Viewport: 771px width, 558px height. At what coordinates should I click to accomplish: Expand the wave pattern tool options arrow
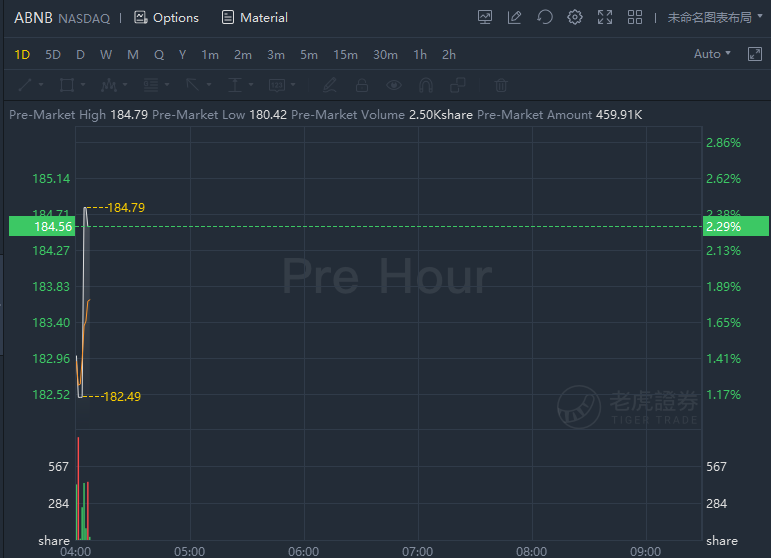(125, 85)
